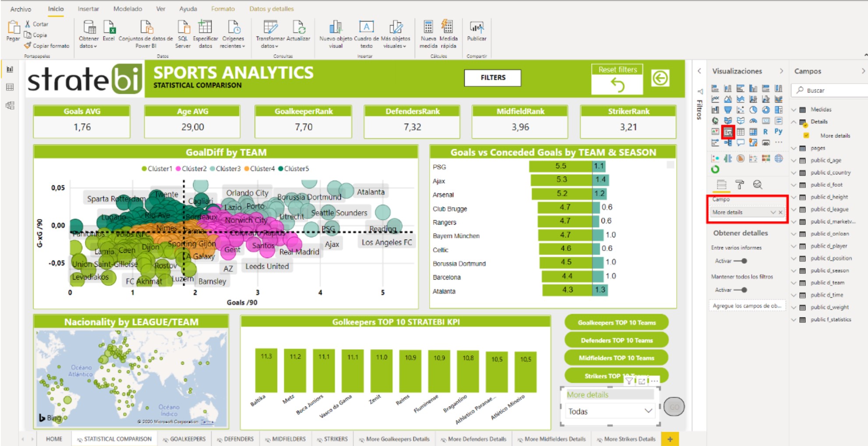Open the 'Todas' slicer dropdown

click(648, 411)
